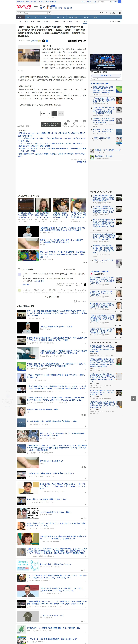Focus the キーワードを入力 search field
Image resolution: width=138 pixels, height=644 pixels.
(x=32, y=13)
